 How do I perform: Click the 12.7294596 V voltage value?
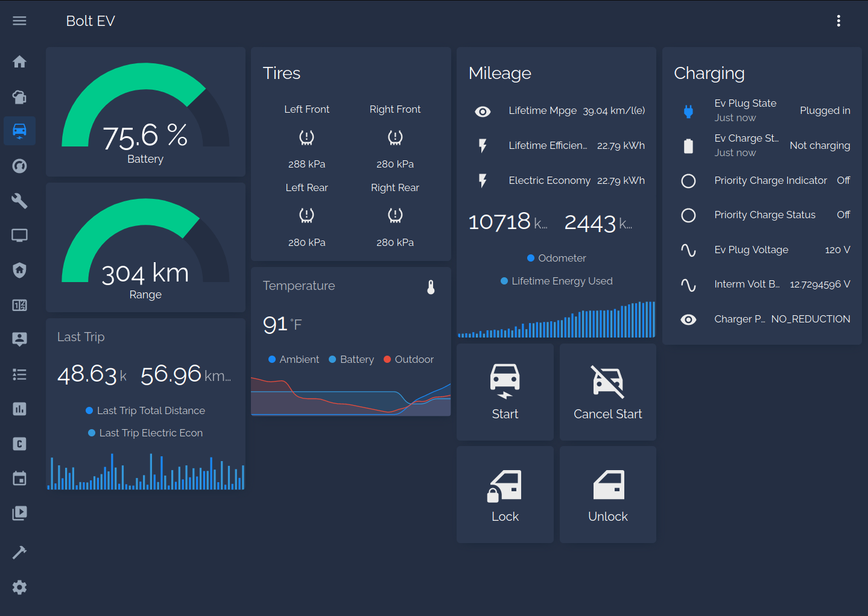[x=820, y=284]
